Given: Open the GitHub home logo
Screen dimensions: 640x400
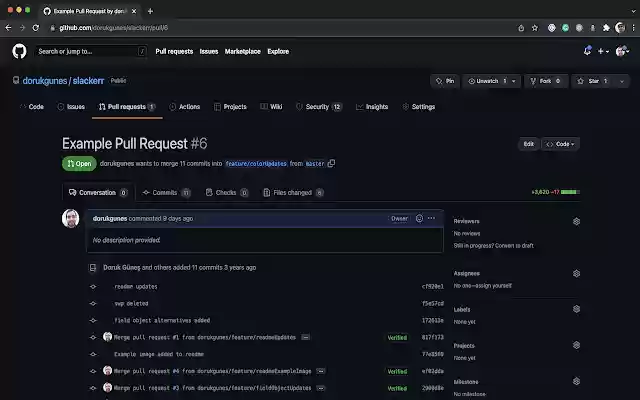Looking at the screenshot, I should pyautogui.click(x=19, y=51).
